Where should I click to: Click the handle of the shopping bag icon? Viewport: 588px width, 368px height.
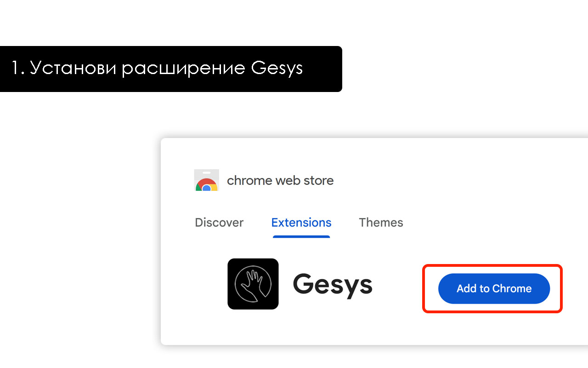tap(206, 172)
